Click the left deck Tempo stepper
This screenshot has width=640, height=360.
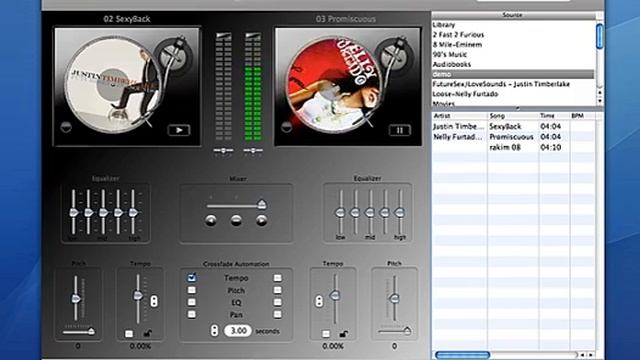[154, 301]
